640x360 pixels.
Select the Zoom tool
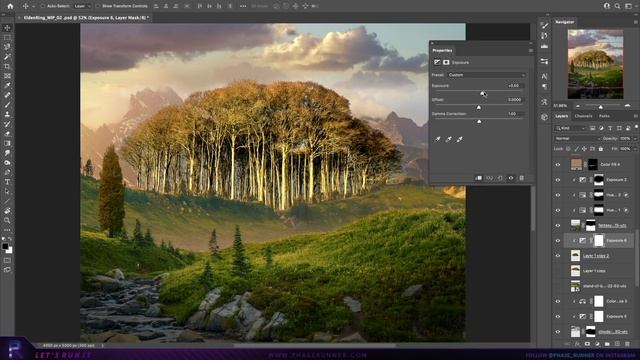(x=7, y=220)
